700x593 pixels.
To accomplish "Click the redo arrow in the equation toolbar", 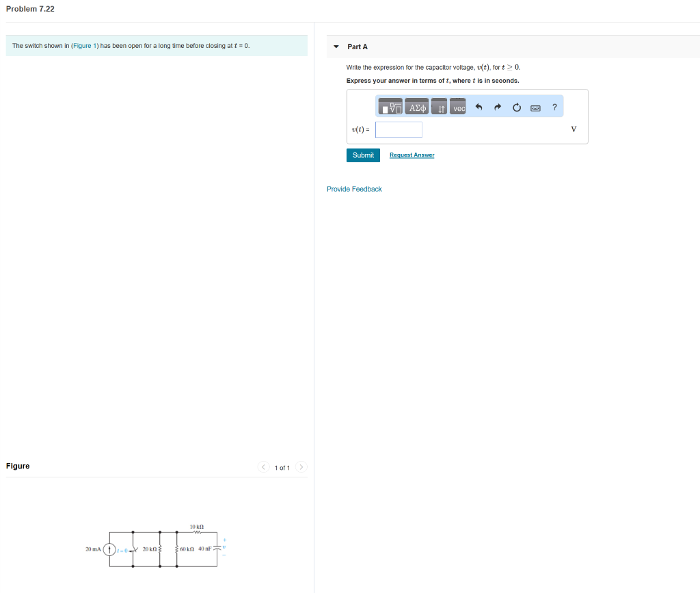I will tap(498, 107).
